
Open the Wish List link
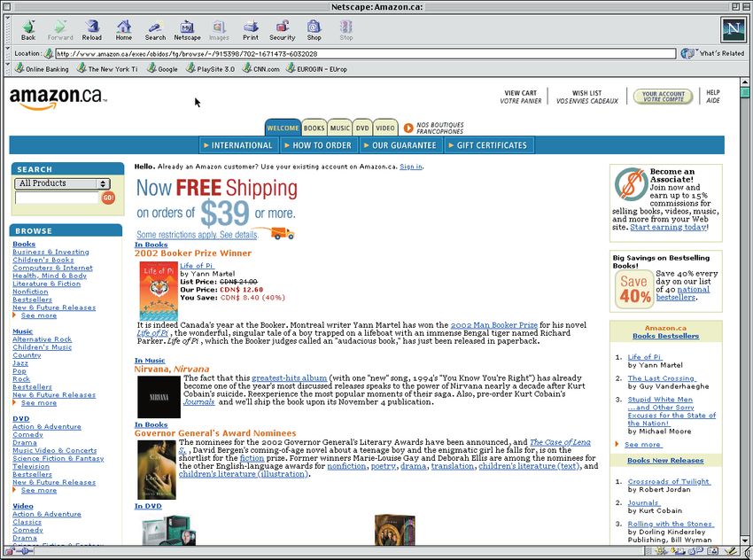tap(586, 97)
